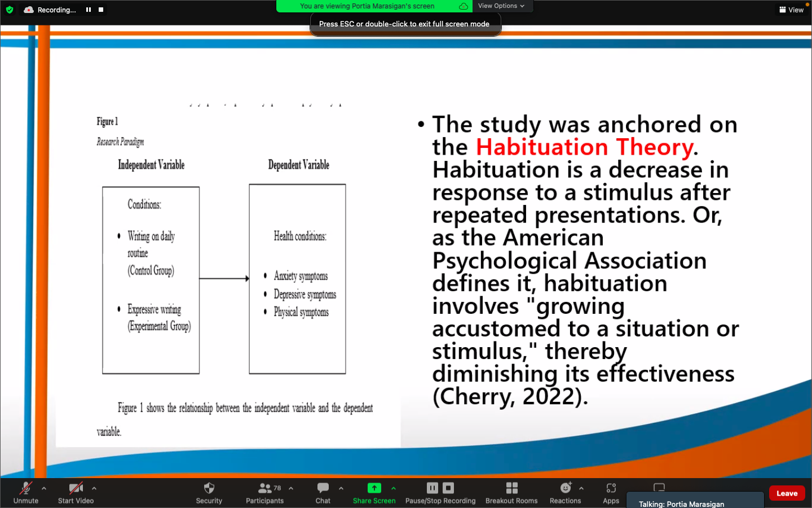Pause the recording from the bottom toolbar
The image size is (812, 508).
point(433,488)
